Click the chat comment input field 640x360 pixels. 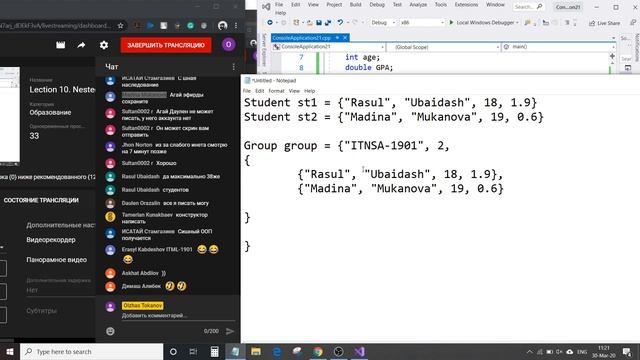pyautogui.click(x=178, y=316)
